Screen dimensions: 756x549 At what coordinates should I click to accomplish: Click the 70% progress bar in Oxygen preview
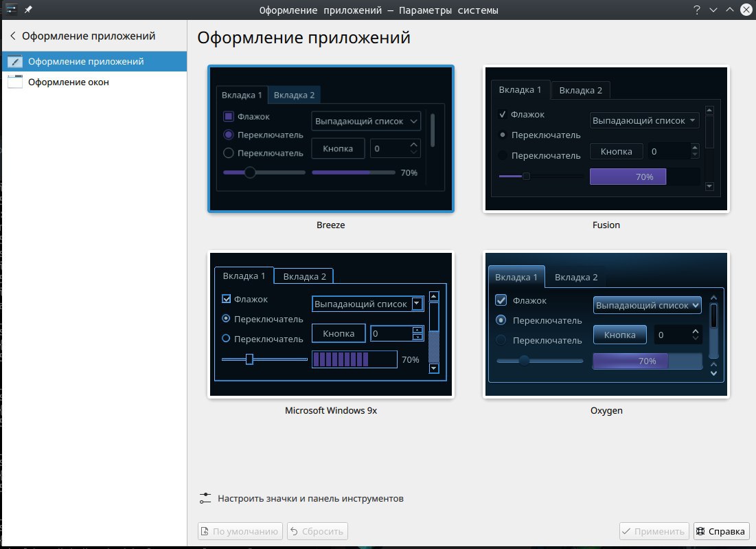pos(647,361)
